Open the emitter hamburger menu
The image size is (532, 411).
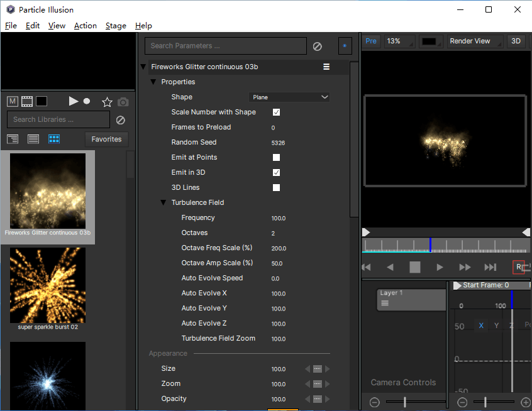coord(326,67)
